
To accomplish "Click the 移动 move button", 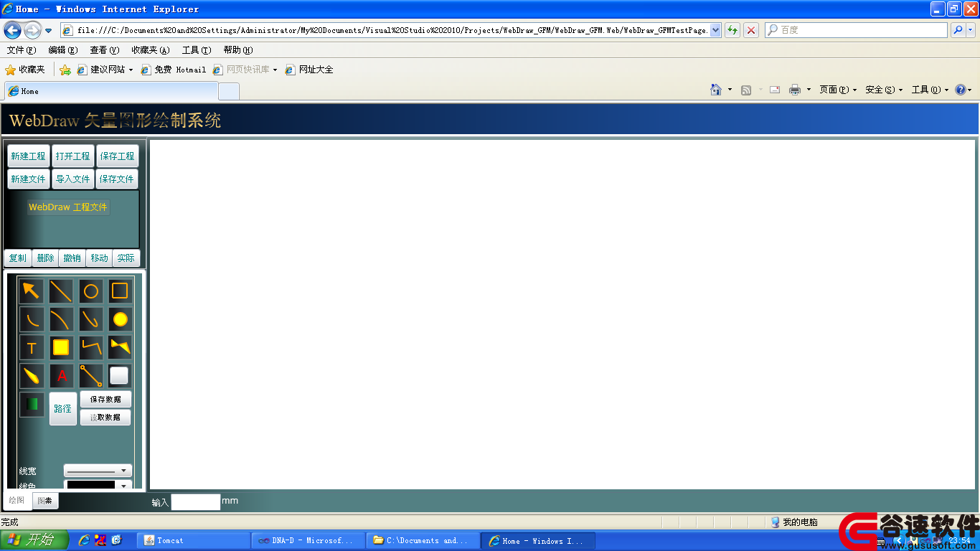I will 99,258.
